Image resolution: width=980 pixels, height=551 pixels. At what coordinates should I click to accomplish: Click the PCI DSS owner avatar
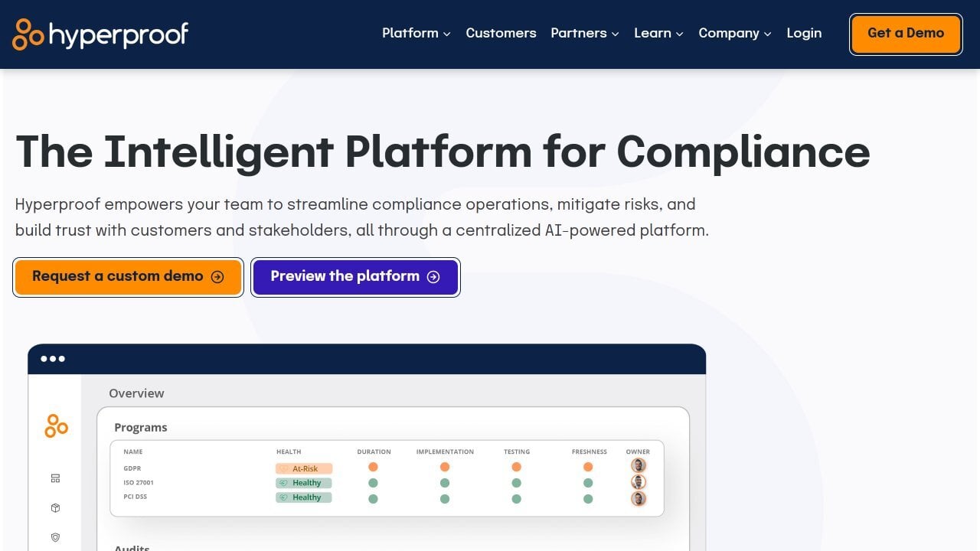point(638,497)
